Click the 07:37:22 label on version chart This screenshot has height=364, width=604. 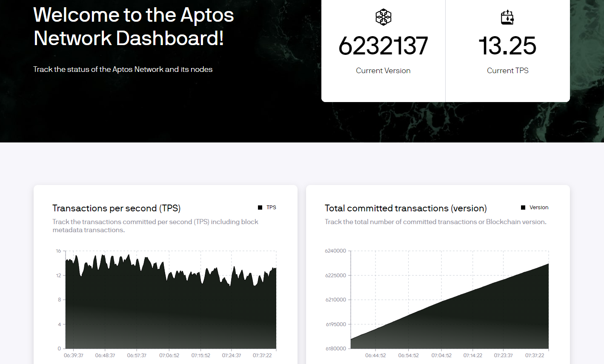pos(535,355)
